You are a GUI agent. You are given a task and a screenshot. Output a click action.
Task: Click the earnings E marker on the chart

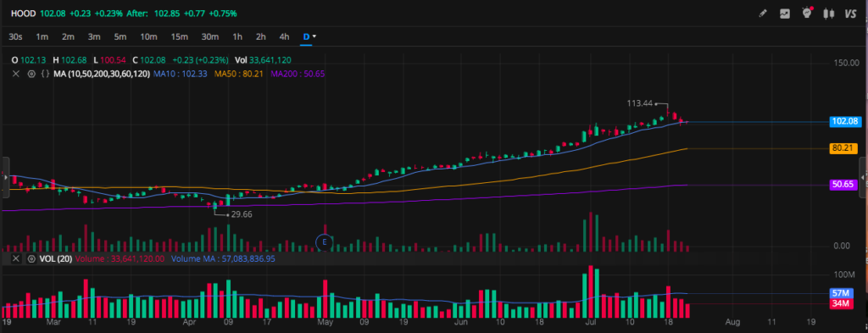pyautogui.click(x=324, y=241)
